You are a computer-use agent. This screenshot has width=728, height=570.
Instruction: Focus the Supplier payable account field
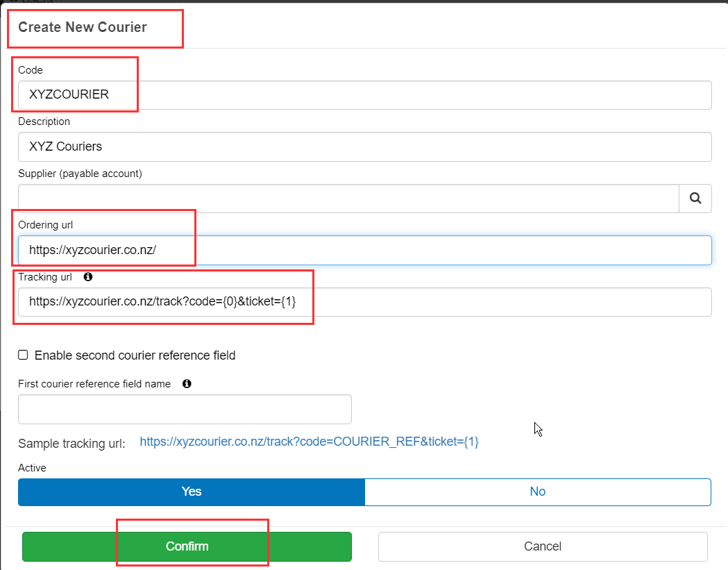348,199
